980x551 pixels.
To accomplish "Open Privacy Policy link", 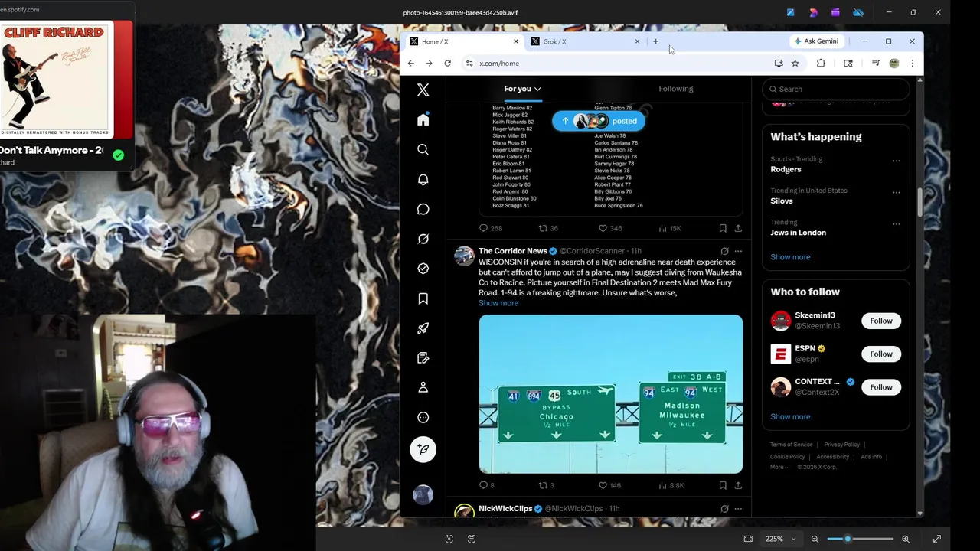I will point(841,445).
